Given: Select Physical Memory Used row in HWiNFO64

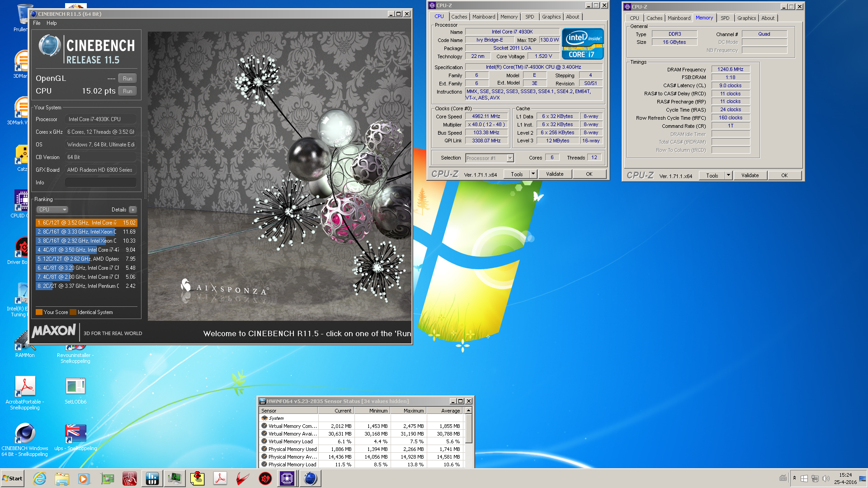Looking at the screenshot, I should [x=362, y=449].
